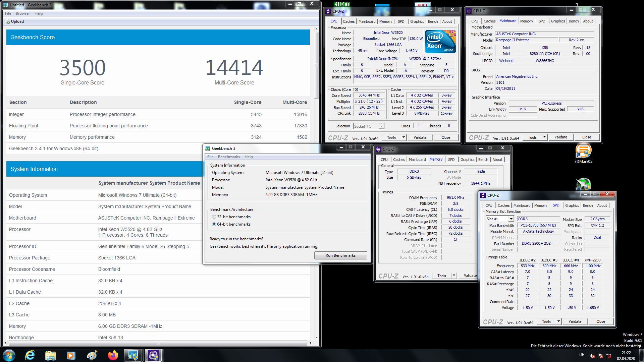Switch to Geekbench via its taskbar button
Viewport: 644px width, 362px height.
[x=133, y=355]
